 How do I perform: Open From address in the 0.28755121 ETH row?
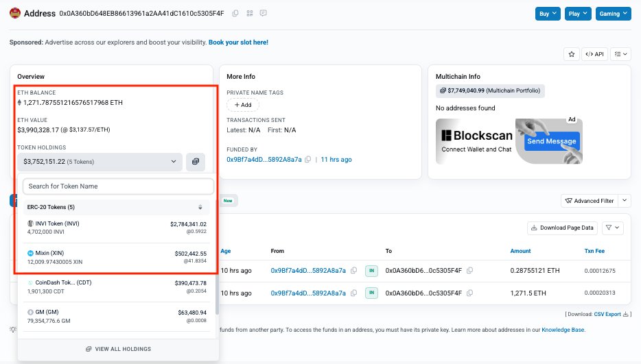(x=308, y=271)
